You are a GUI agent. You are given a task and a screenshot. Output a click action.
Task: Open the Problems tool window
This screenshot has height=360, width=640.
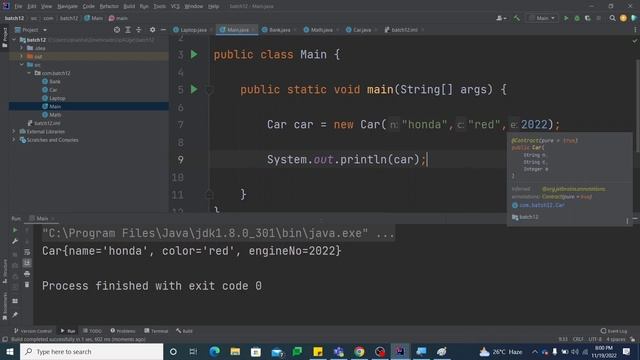tap(123, 331)
